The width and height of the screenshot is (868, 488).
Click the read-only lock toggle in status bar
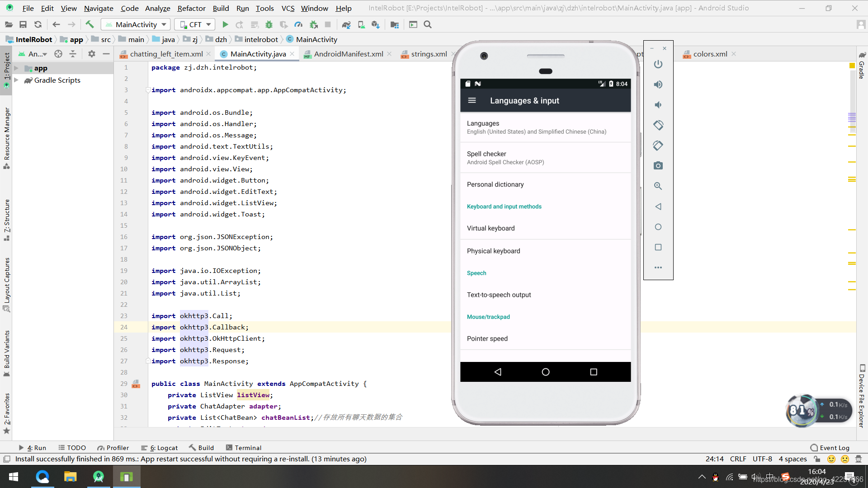tap(817, 459)
